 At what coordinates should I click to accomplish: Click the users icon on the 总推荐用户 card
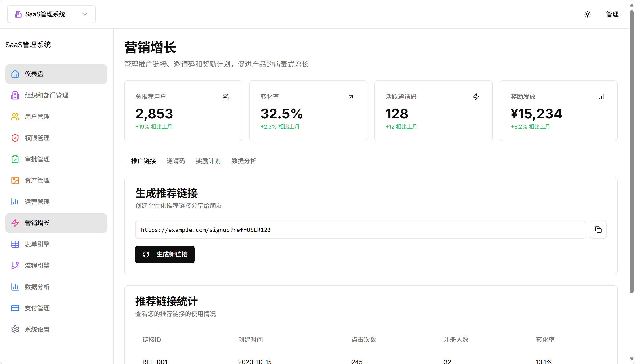click(226, 97)
